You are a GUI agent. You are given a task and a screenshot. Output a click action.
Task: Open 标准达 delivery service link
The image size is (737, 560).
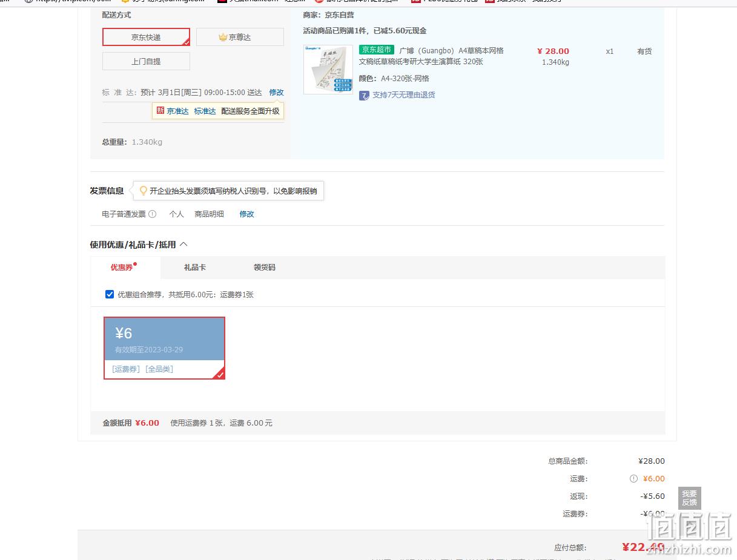205,111
